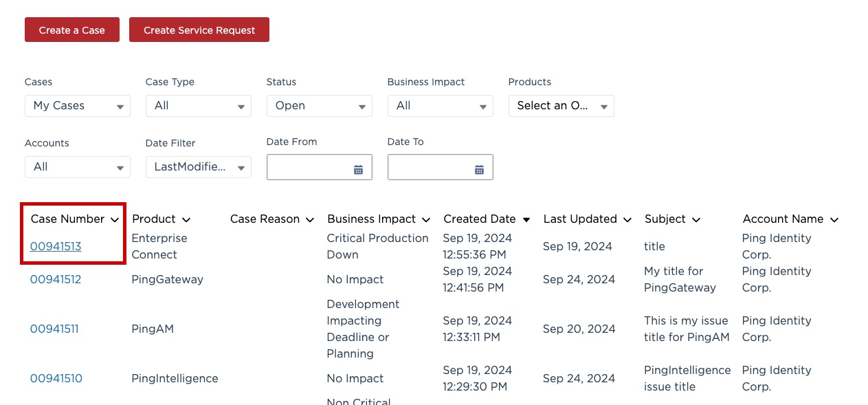The image size is (868, 405).
Task: Click the Product column sort chevron
Action: (x=186, y=219)
